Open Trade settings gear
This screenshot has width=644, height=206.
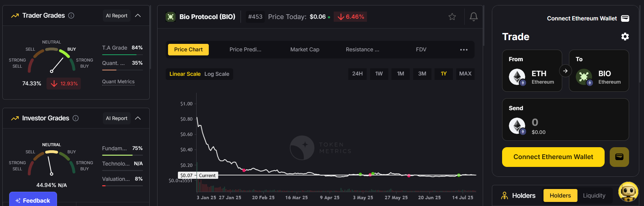(x=625, y=37)
